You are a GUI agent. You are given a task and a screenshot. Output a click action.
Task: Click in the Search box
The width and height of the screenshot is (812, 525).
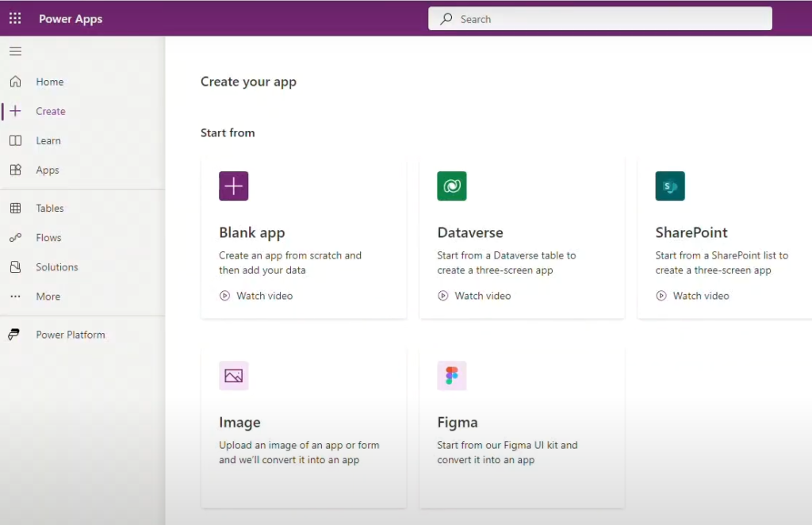pos(599,19)
